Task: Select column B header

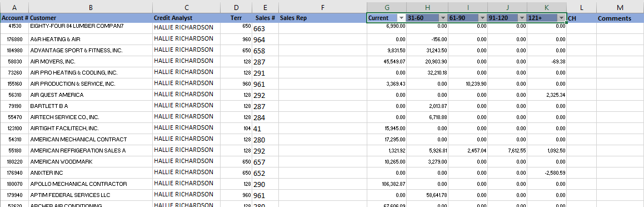Action: click(91, 7)
